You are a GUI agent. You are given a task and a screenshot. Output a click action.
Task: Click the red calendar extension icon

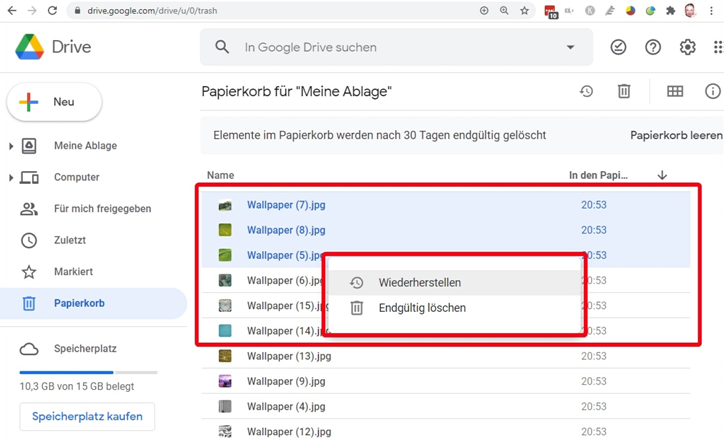click(x=550, y=11)
